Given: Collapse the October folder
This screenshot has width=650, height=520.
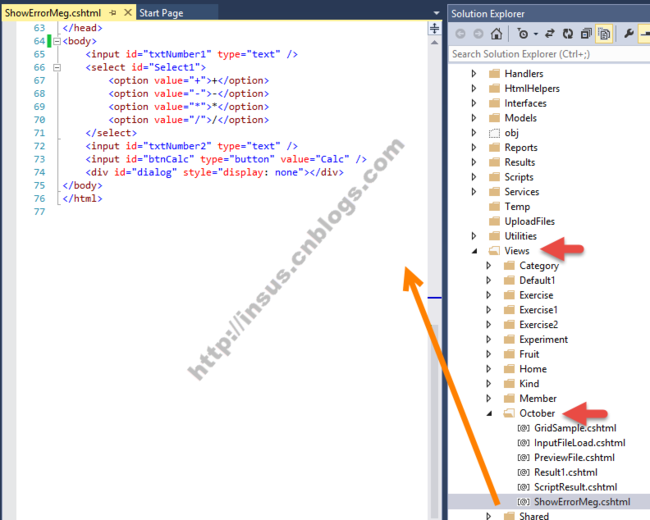Looking at the screenshot, I should tap(490, 413).
